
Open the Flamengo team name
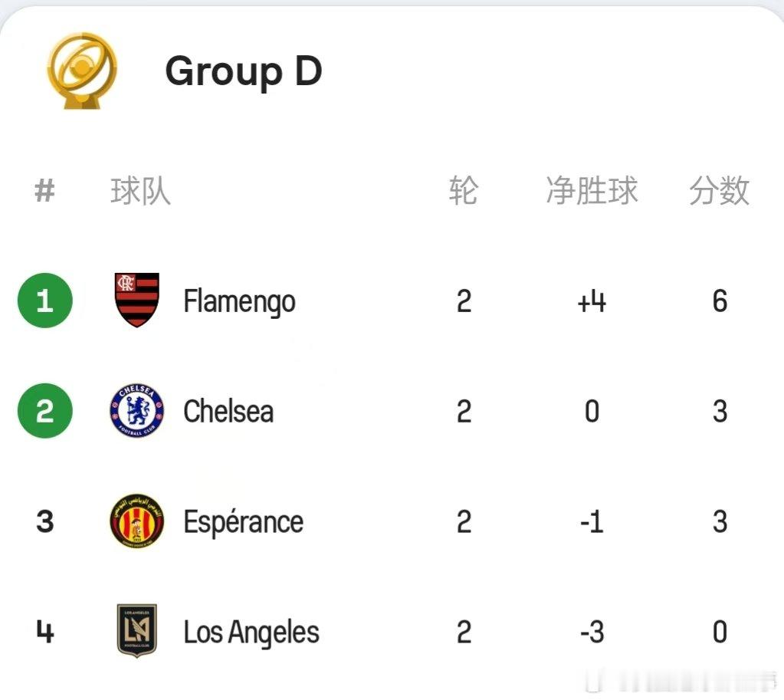point(240,302)
